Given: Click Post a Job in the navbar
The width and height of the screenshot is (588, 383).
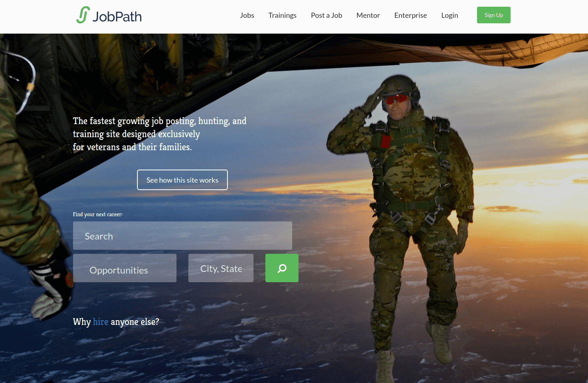Looking at the screenshot, I should [x=326, y=15].
